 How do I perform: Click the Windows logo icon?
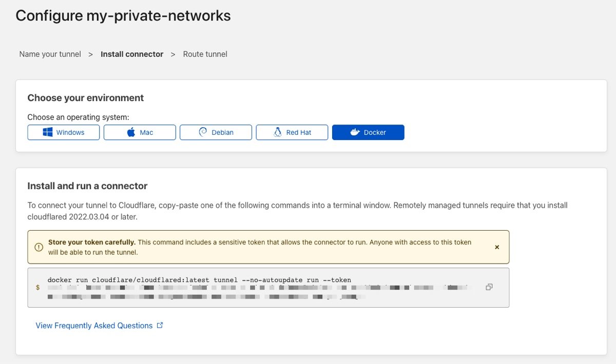[x=48, y=132]
